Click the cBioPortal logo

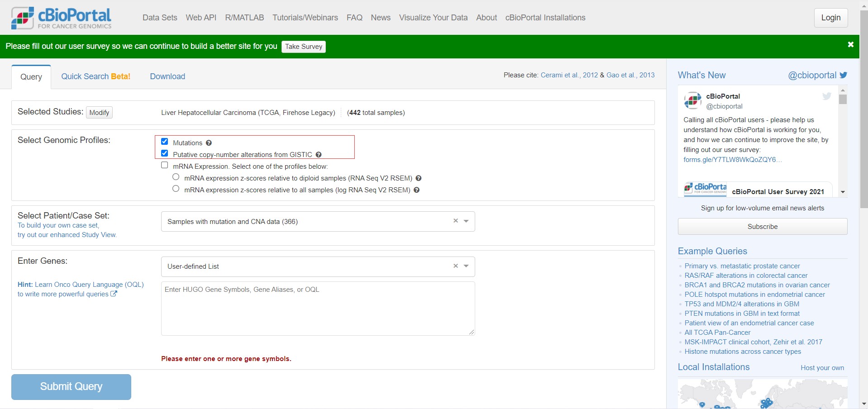click(x=61, y=18)
